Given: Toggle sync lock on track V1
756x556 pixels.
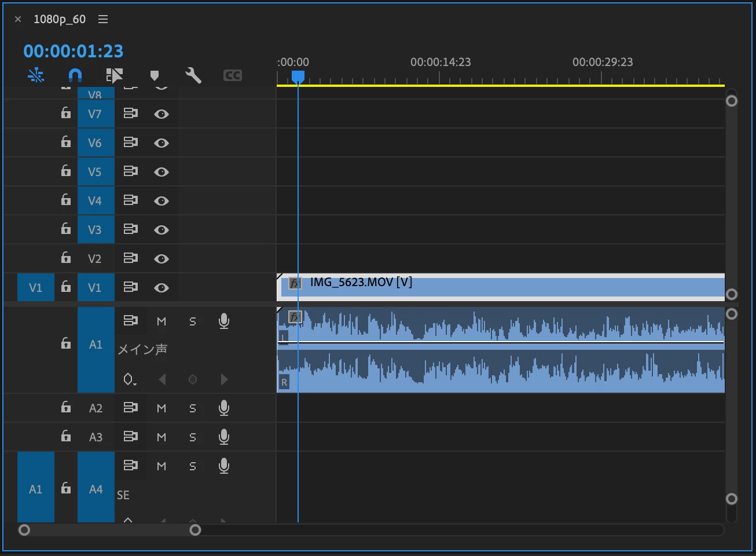Looking at the screenshot, I should 131,287.
